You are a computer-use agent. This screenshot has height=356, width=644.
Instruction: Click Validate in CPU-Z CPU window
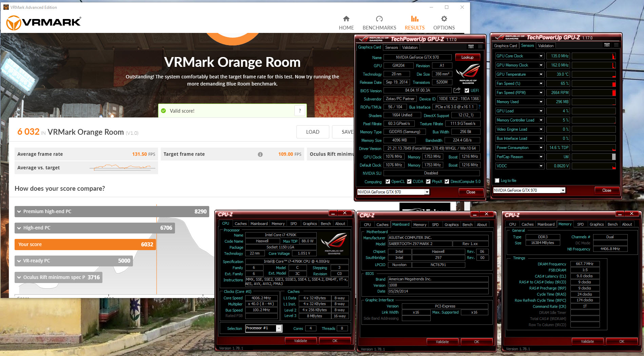[x=300, y=341]
